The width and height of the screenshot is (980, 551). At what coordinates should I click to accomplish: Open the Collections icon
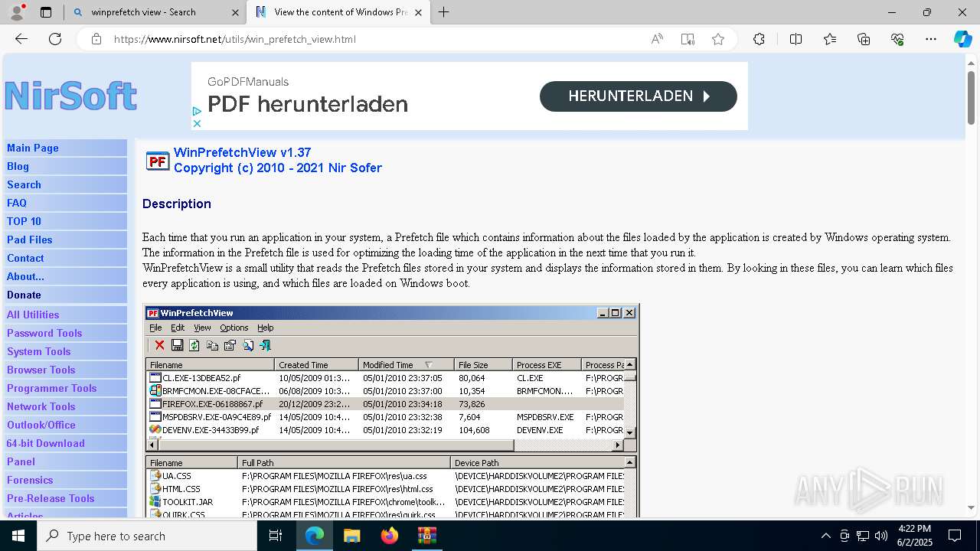coord(864,39)
